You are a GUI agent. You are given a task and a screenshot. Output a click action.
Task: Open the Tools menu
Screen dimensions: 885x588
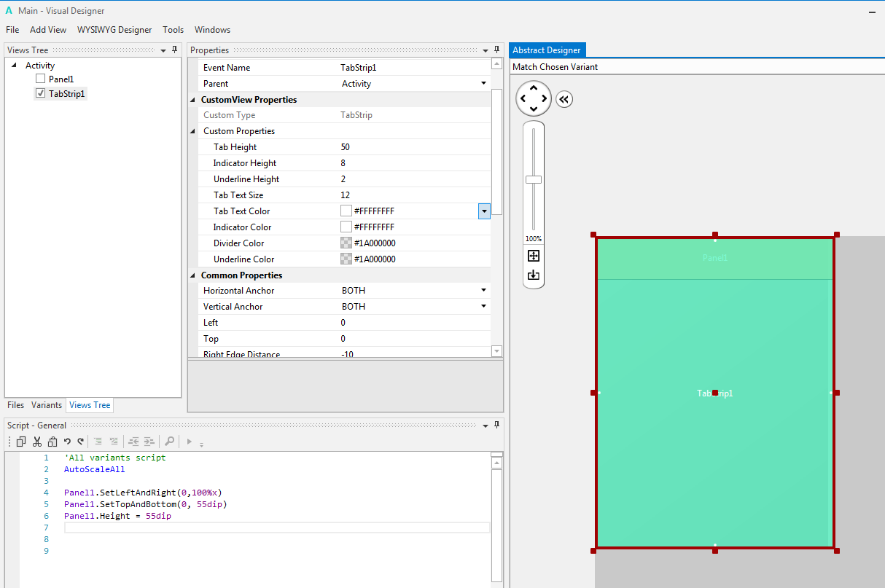point(174,30)
